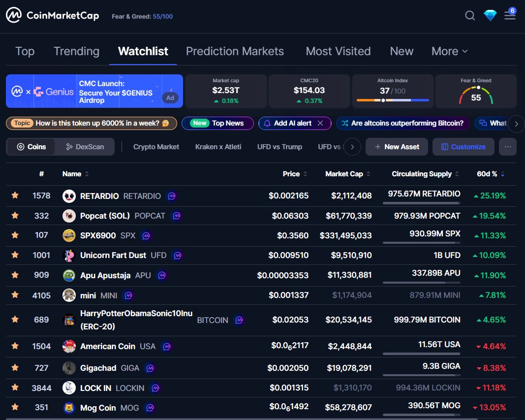Sort by the Market Cap column

pyautogui.click(x=347, y=174)
